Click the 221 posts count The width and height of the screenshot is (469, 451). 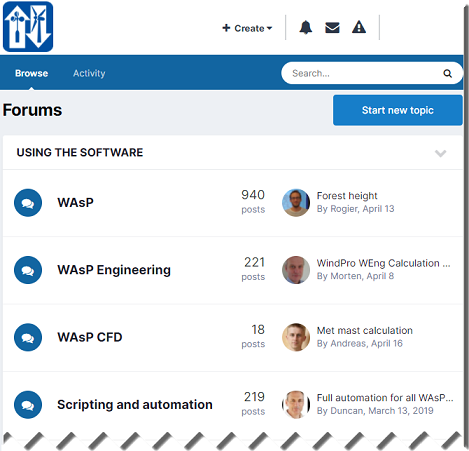point(253,269)
